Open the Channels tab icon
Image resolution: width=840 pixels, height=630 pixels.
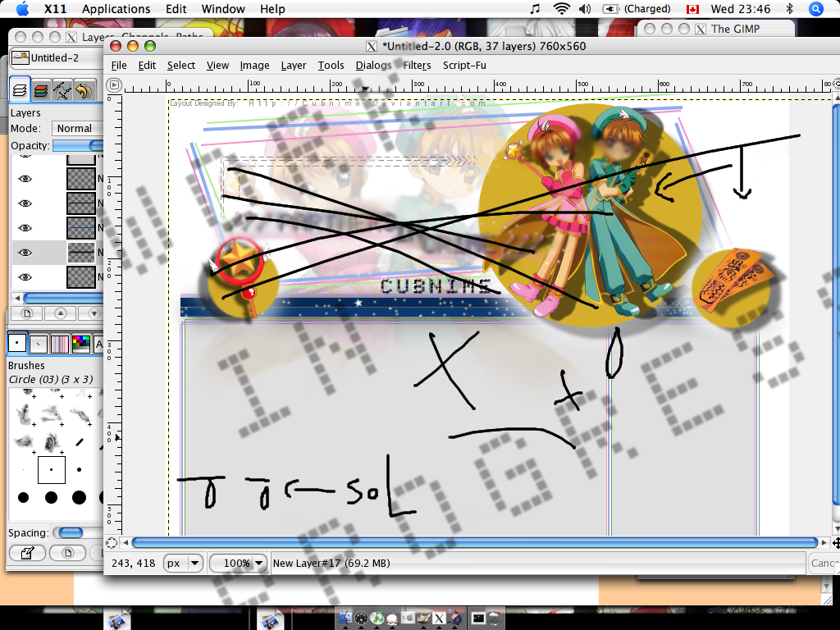[x=41, y=90]
